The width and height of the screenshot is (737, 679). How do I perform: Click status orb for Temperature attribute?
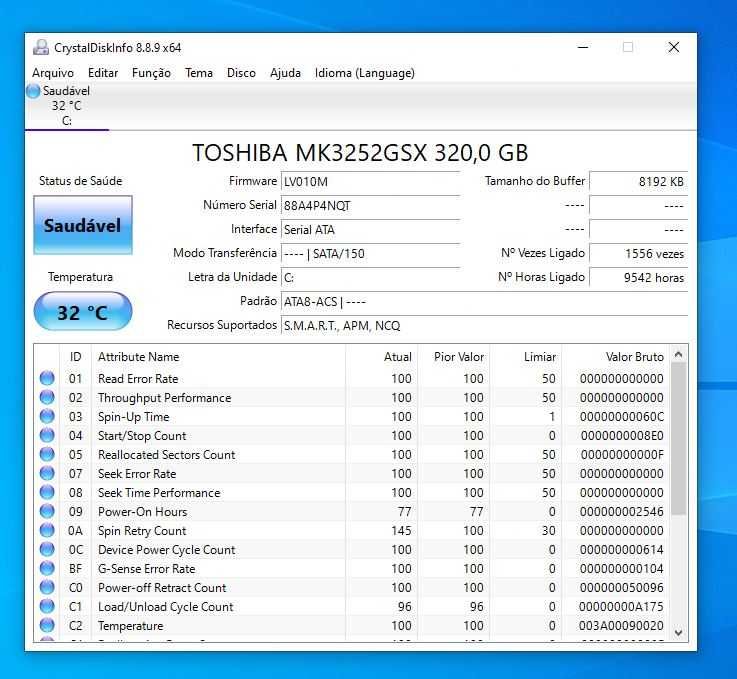coord(47,625)
